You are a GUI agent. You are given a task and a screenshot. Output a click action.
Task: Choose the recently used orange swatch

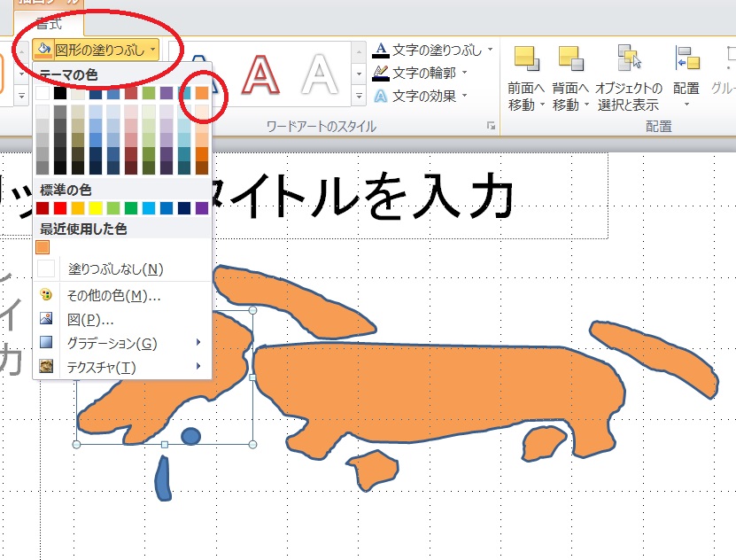point(43,247)
